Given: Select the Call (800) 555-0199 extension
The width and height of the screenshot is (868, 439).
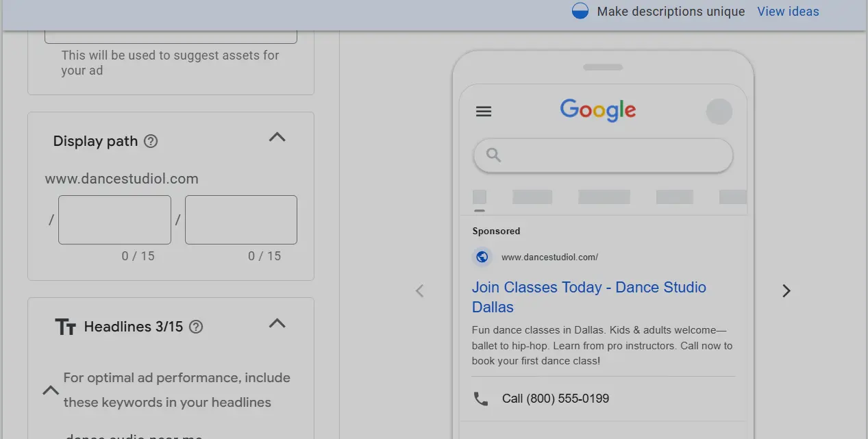Looking at the screenshot, I should [555, 398].
